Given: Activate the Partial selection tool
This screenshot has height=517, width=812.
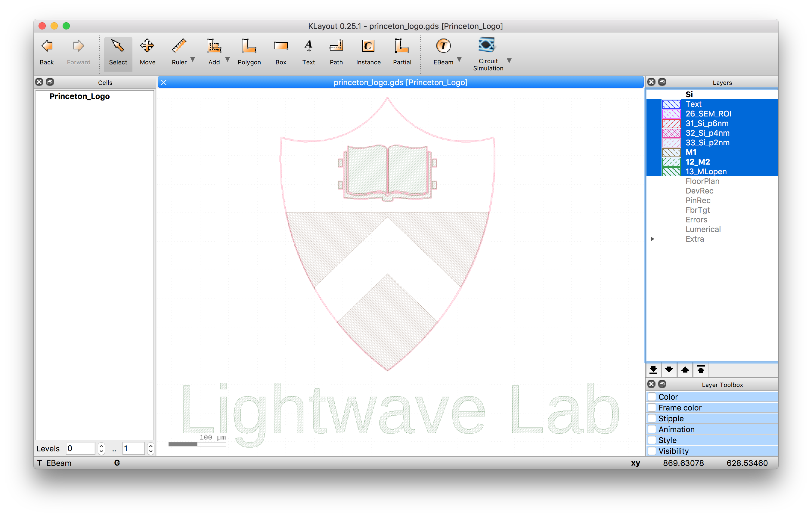Looking at the screenshot, I should [402, 52].
